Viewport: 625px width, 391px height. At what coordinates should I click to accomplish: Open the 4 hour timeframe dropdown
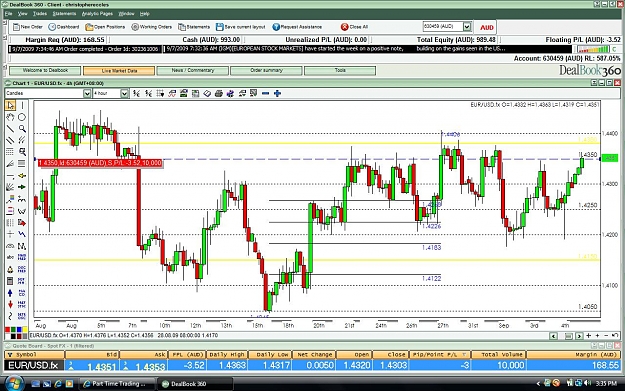(x=124, y=93)
